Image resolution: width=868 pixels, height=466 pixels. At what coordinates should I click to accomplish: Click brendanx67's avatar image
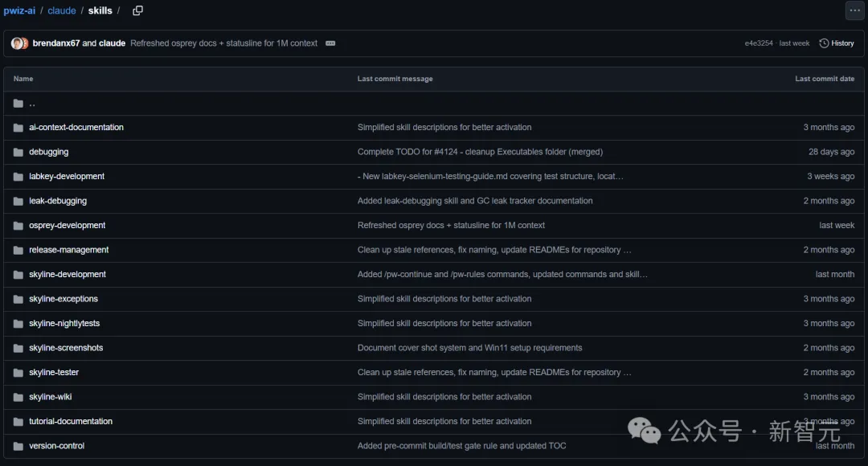18,43
